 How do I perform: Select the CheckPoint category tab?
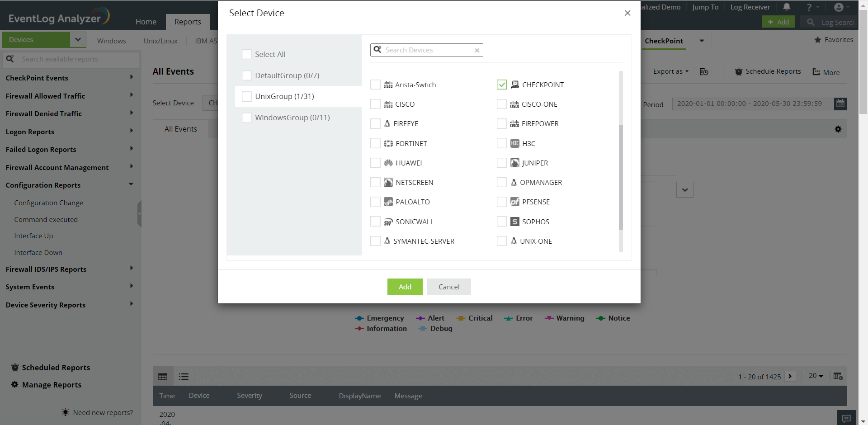[664, 41]
